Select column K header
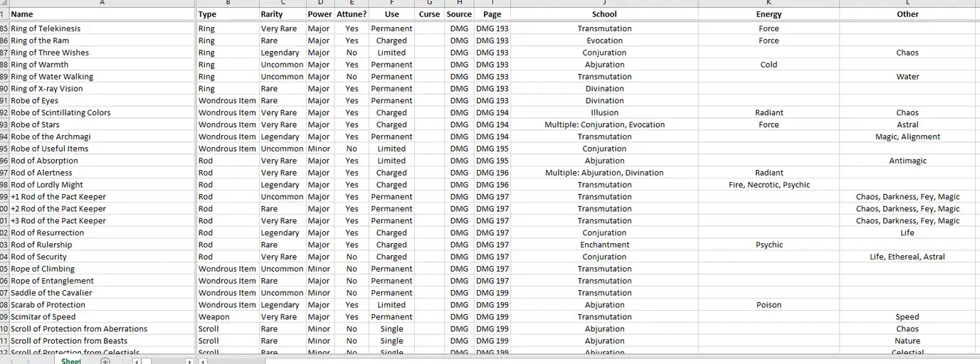980x364 pixels. click(769, 4)
